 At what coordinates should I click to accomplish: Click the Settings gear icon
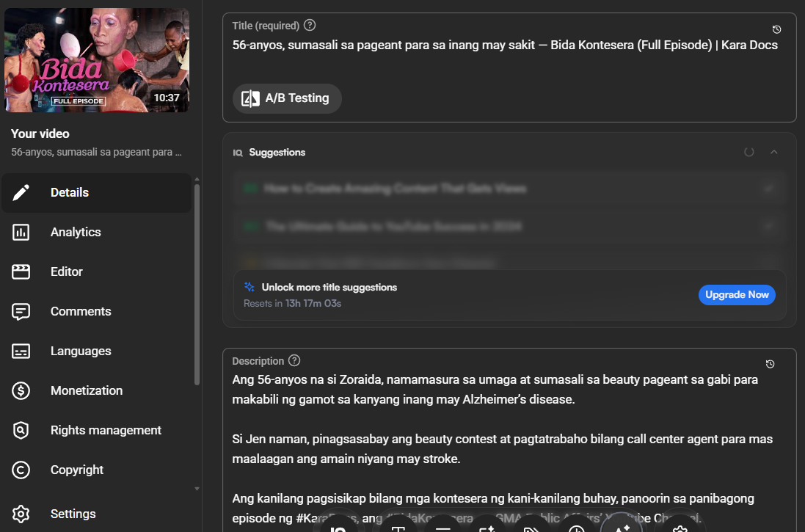21,514
